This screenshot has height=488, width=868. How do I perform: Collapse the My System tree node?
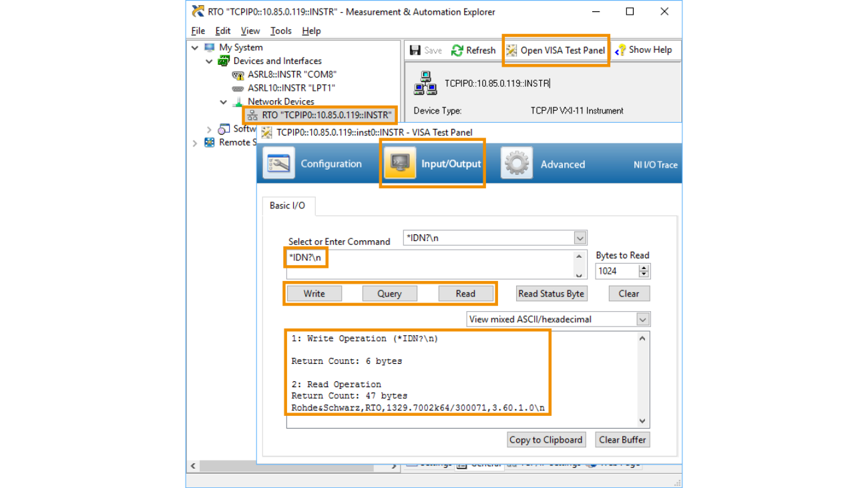coord(194,47)
